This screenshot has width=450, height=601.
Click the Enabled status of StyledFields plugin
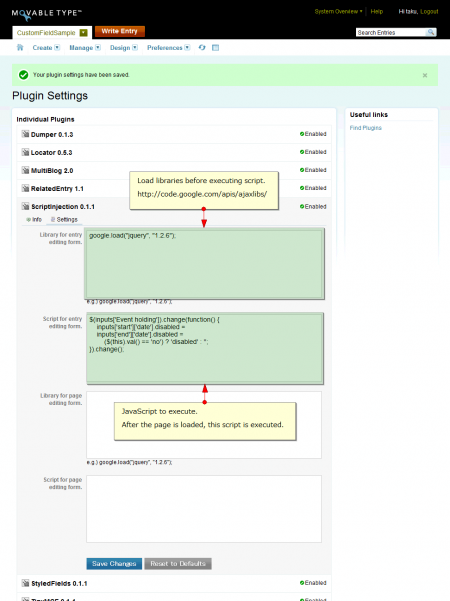(313, 583)
